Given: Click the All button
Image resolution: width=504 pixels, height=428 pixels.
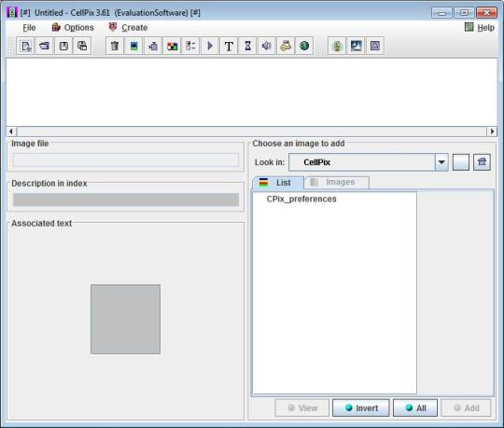Looking at the screenshot, I should [415, 408].
